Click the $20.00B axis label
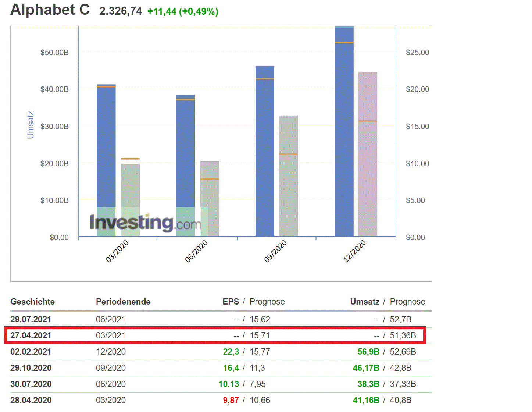 54,164
